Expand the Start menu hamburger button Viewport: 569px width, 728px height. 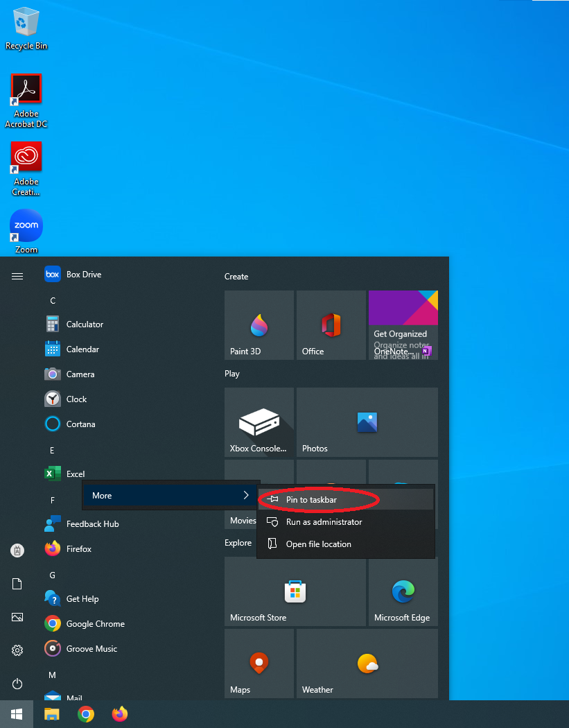(17, 276)
